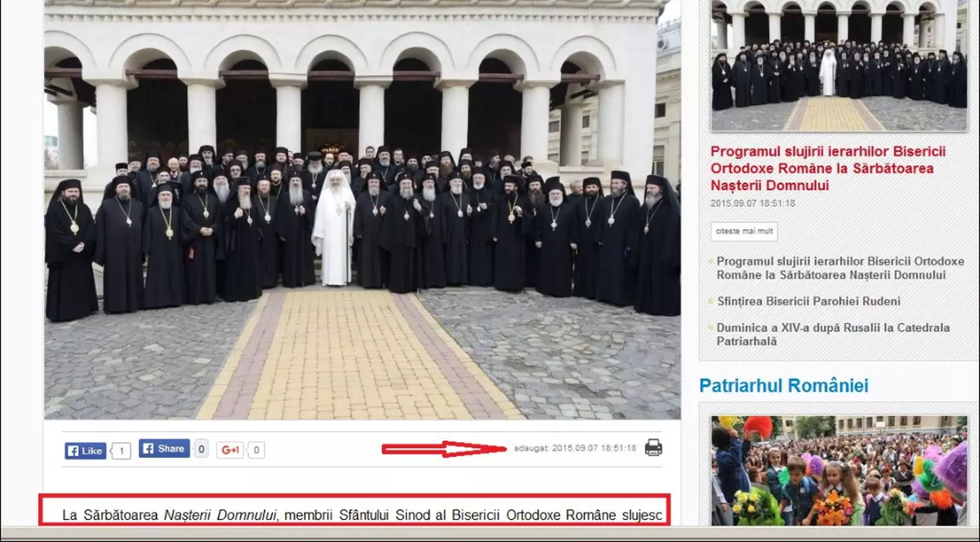Click the G+1 count box showing 0
This screenshot has width=980, height=542.
coord(255,449)
